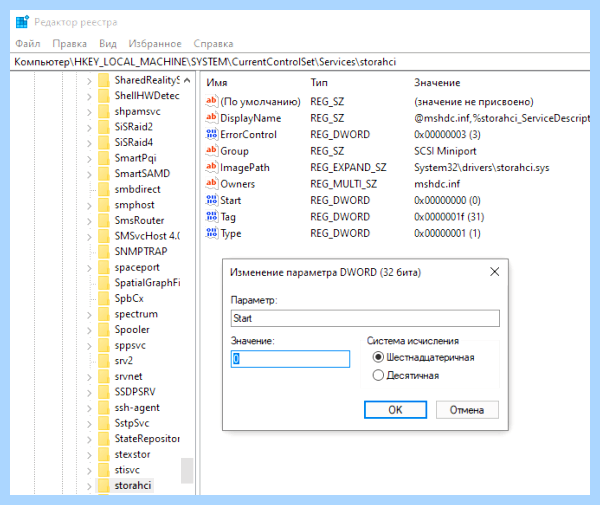Click the Tag DWORD value icon
The height and width of the screenshot is (505, 600).
point(212,217)
